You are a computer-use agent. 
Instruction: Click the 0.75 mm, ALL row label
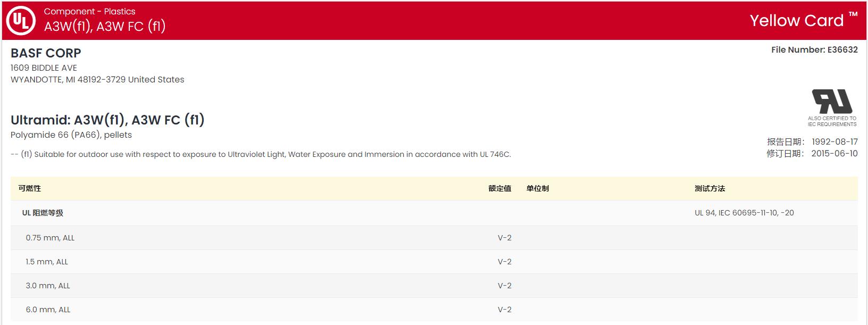click(x=50, y=238)
